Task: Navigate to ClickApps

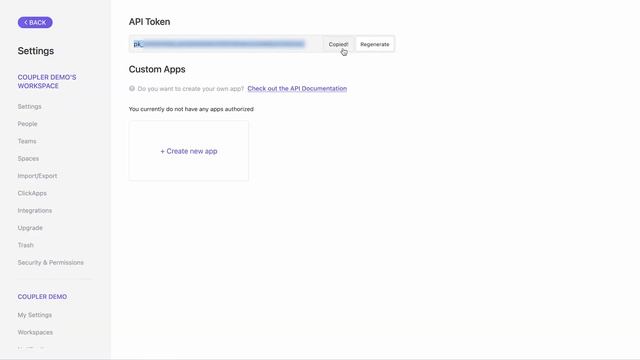Action: point(32,193)
